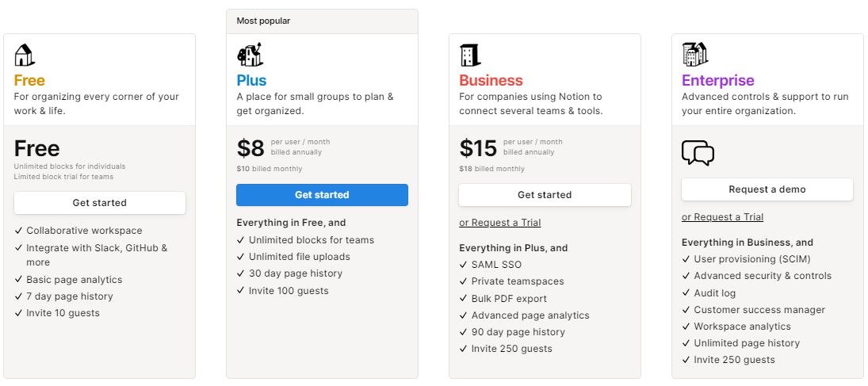Image resolution: width=868 pixels, height=386 pixels.
Task: Click the Request a demo button
Action: point(767,189)
